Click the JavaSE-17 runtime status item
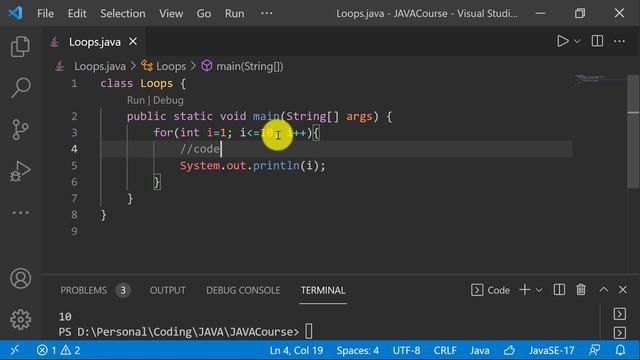The height and width of the screenshot is (360, 640). click(x=551, y=350)
